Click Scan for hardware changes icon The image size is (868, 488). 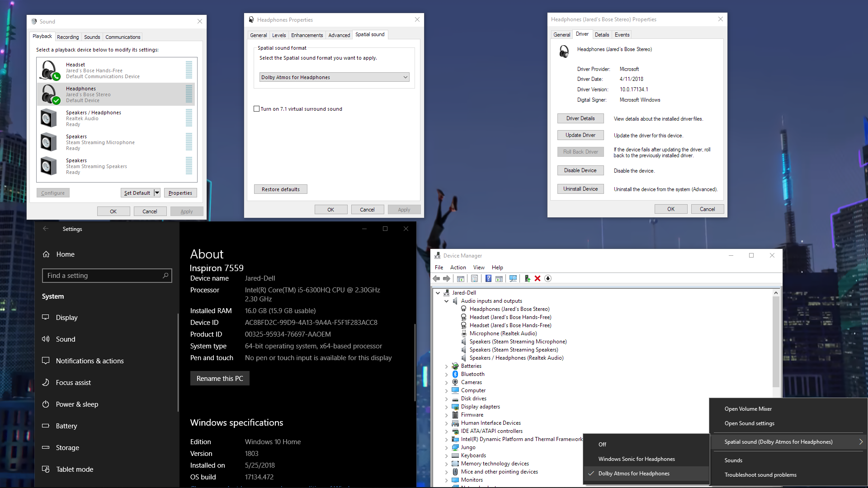pos(513,279)
